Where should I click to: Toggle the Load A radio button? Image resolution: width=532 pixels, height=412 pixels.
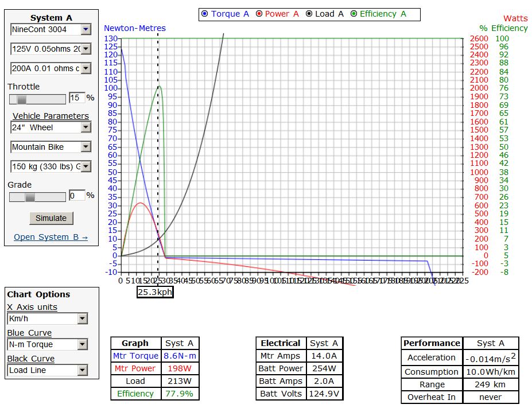click(308, 14)
